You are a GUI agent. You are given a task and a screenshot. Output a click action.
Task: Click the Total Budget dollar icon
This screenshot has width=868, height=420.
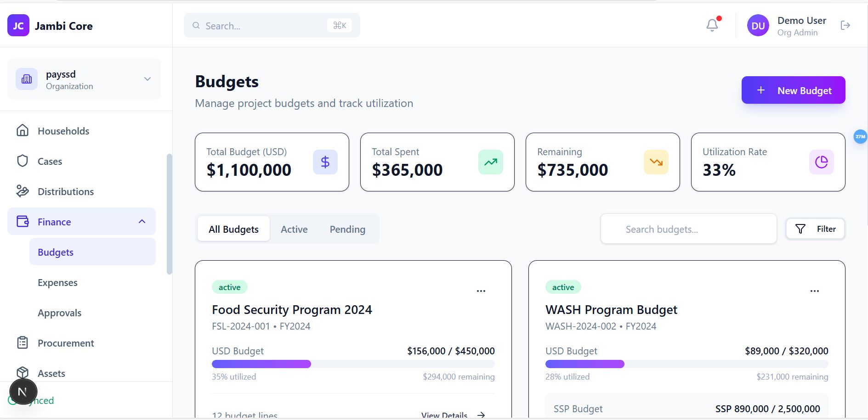point(325,162)
